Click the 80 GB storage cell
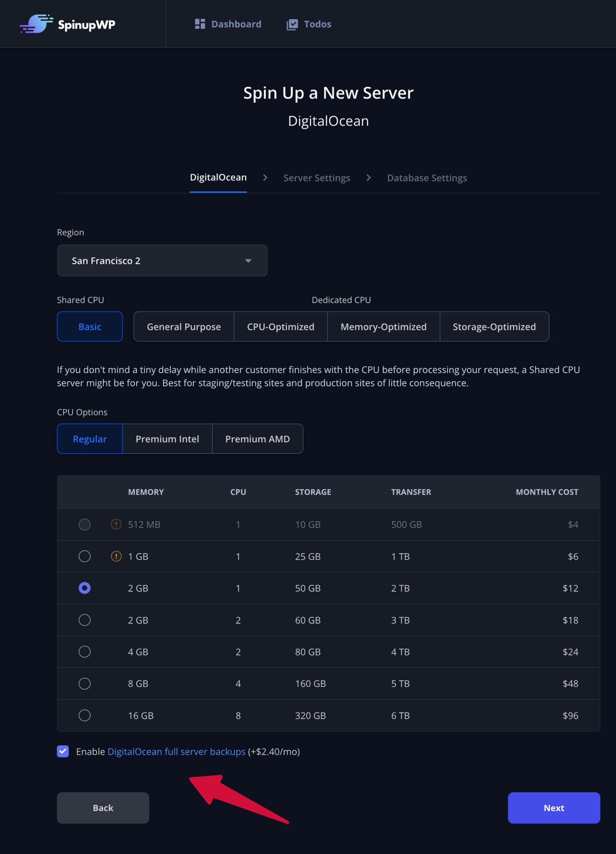The height and width of the screenshot is (854, 616). (308, 652)
